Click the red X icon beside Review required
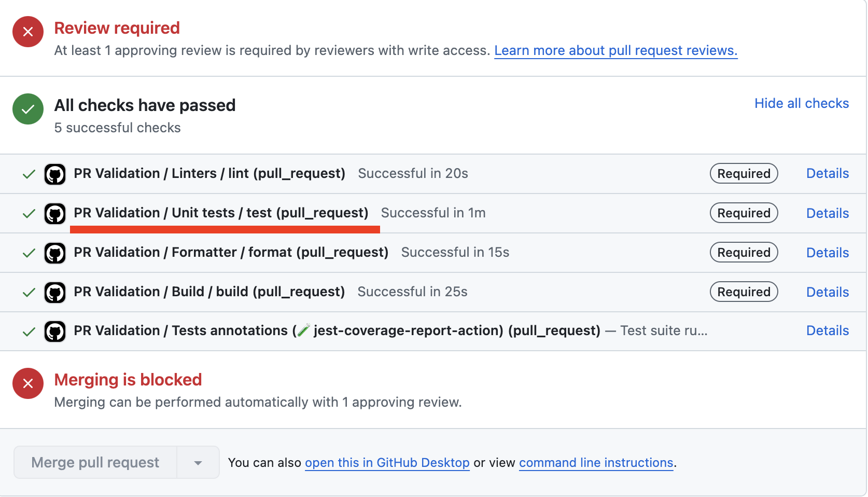 coord(28,32)
